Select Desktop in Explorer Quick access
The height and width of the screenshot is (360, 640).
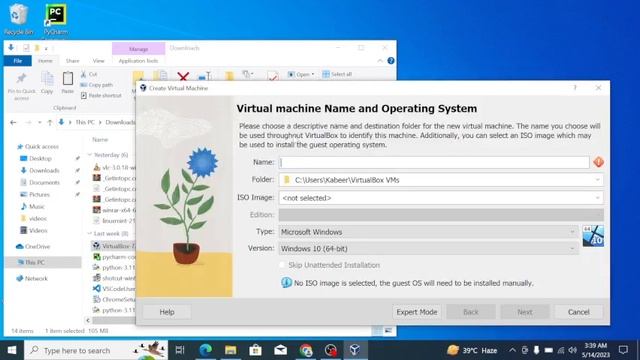click(x=40, y=158)
